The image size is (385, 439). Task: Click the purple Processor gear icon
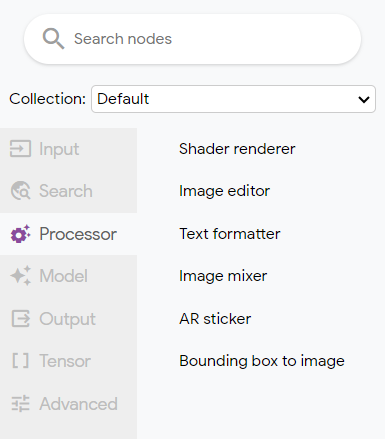pyautogui.click(x=21, y=234)
